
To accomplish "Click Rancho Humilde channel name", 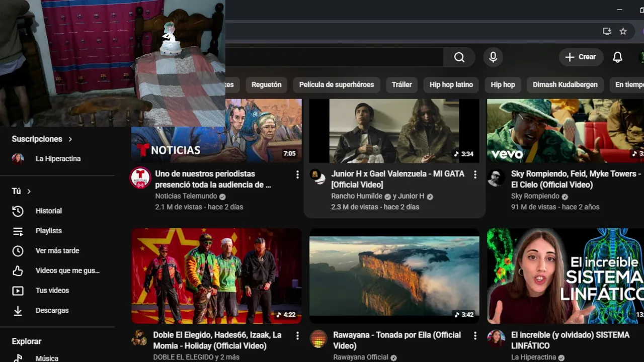I will (357, 196).
